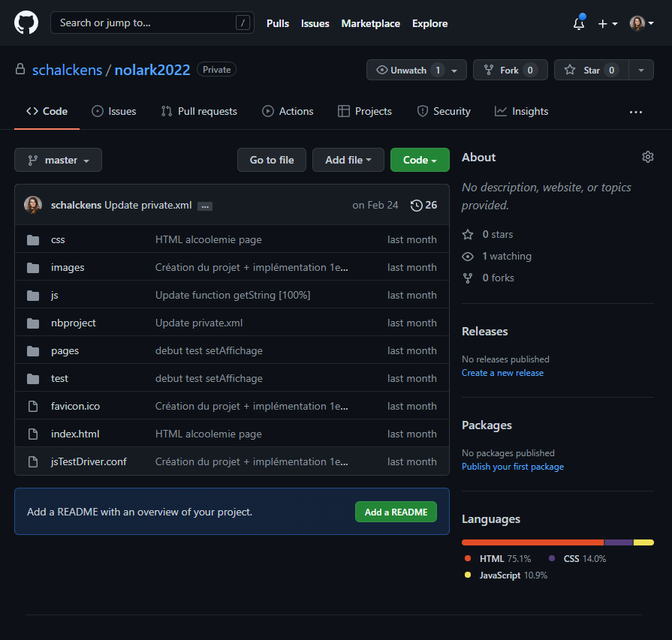Image resolution: width=672 pixels, height=640 pixels.
Task: Open jsTestDriver.conf file
Action: pos(89,461)
